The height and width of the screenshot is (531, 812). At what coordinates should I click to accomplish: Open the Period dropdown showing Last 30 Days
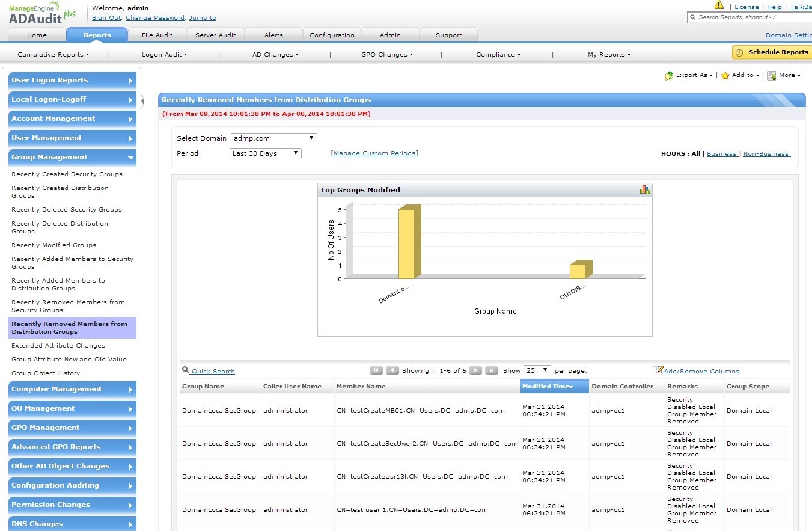coord(266,153)
